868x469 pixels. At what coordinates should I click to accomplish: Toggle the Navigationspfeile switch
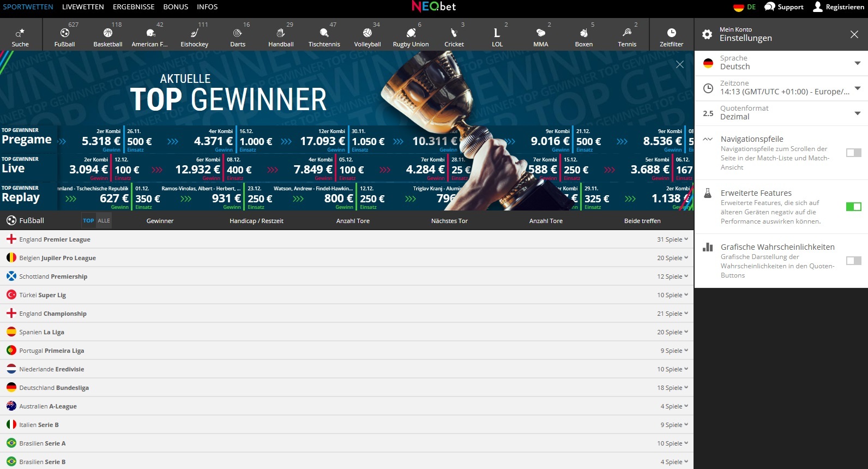[853, 153]
